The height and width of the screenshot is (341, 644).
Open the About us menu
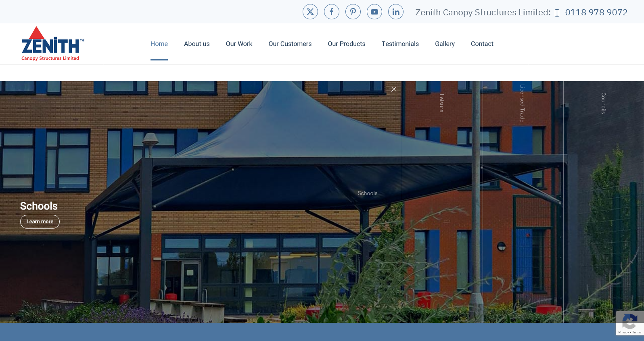pos(197,44)
